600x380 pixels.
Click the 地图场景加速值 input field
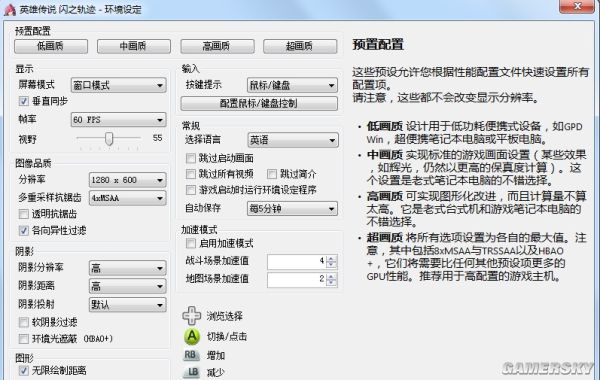(297, 280)
